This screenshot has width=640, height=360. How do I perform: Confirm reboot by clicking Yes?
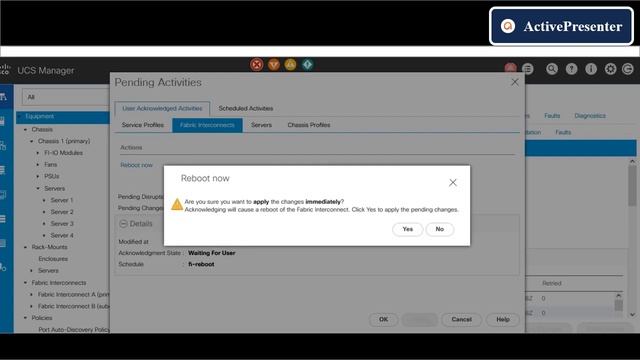click(407, 229)
